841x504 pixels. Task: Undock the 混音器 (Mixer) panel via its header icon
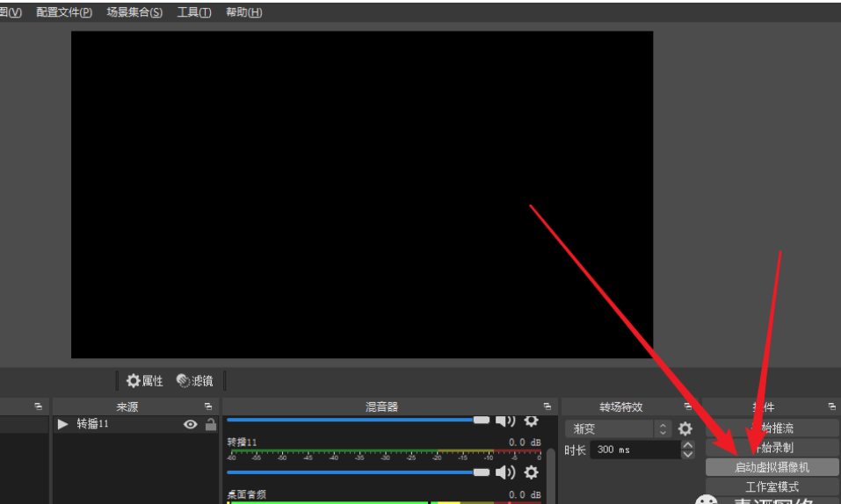547,407
